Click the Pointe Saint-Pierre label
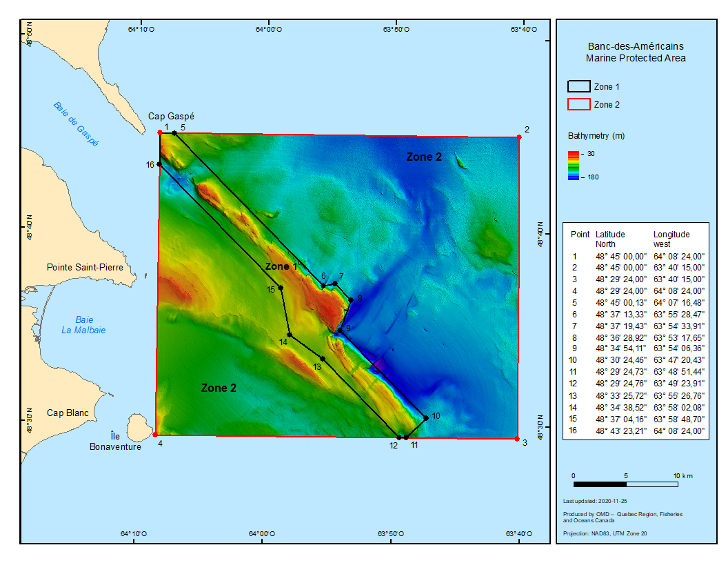 [90, 266]
